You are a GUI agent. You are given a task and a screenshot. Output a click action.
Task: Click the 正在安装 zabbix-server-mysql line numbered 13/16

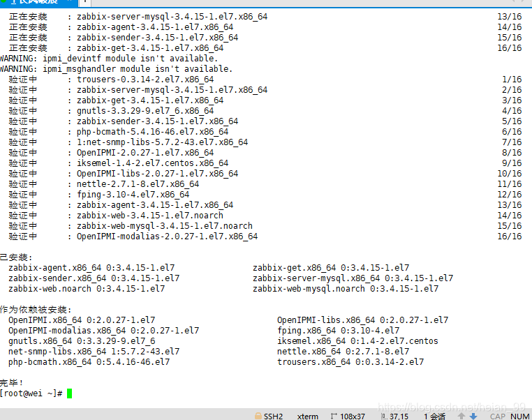pyautogui.click(x=265, y=17)
